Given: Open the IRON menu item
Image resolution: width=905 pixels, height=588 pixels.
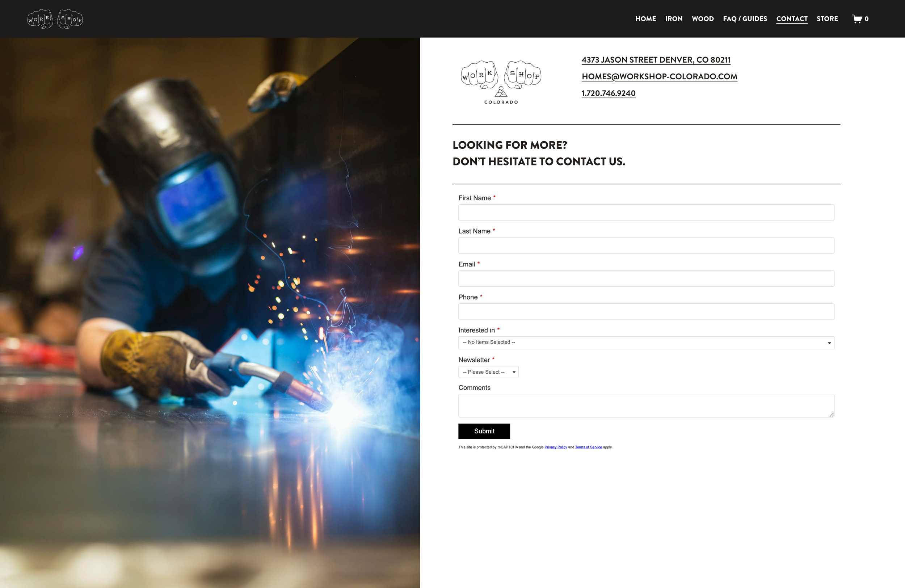Looking at the screenshot, I should pos(673,18).
